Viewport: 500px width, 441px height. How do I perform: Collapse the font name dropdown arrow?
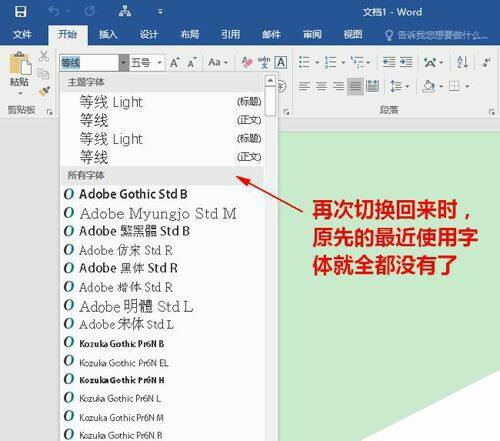(x=124, y=63)
